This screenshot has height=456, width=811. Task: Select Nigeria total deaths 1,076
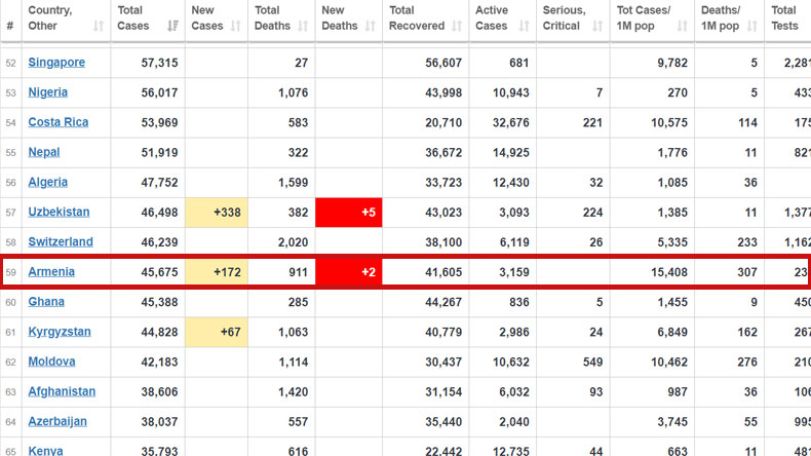(x=293, y=93)
